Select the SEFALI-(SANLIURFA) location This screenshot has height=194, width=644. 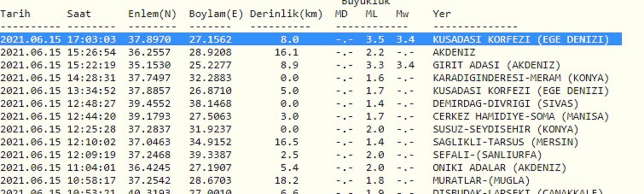[x=487, y=155]
